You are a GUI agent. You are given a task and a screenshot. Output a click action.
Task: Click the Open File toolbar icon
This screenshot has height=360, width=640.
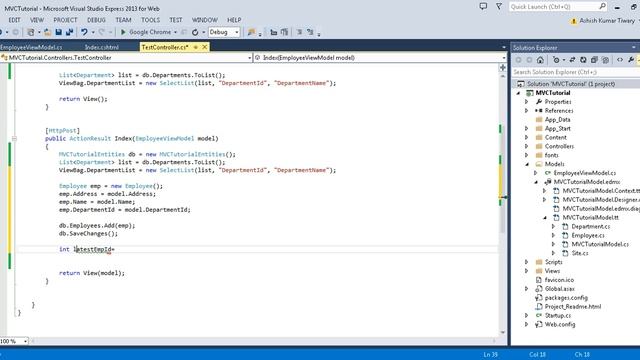(x=48, y=32)
